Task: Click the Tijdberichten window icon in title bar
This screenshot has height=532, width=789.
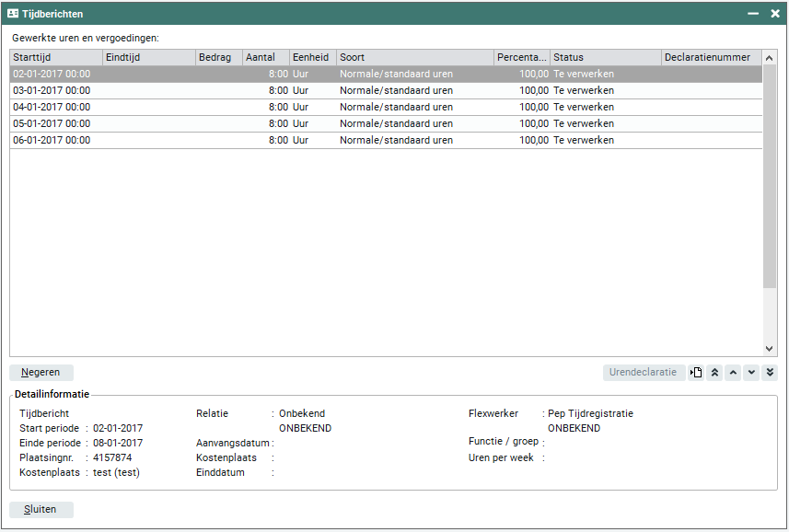Action: (x=13, y=14)
